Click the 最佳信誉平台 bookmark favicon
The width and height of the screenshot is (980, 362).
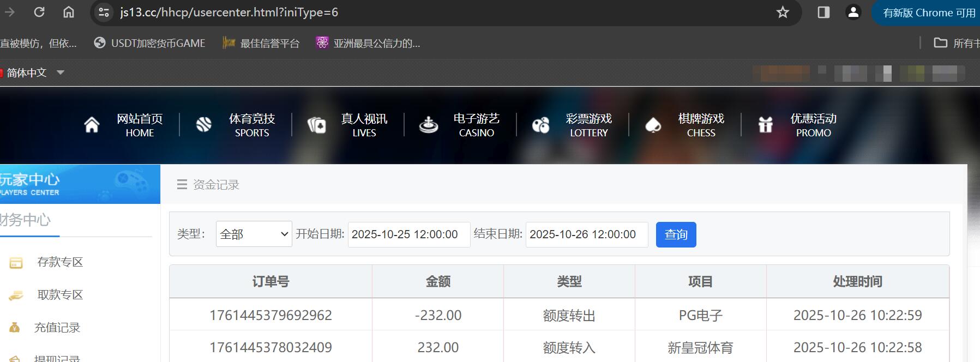(229, 43)
